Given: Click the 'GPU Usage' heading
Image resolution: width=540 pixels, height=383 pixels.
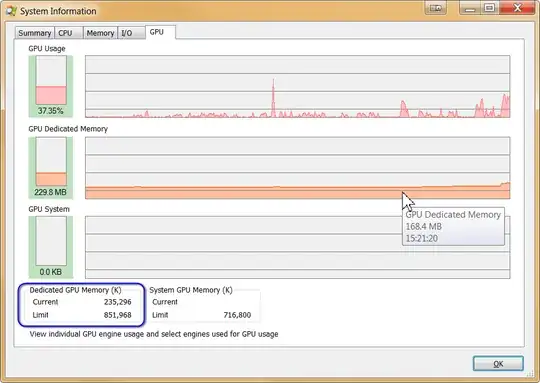Looking at the screenshot, I should (47, 49).
